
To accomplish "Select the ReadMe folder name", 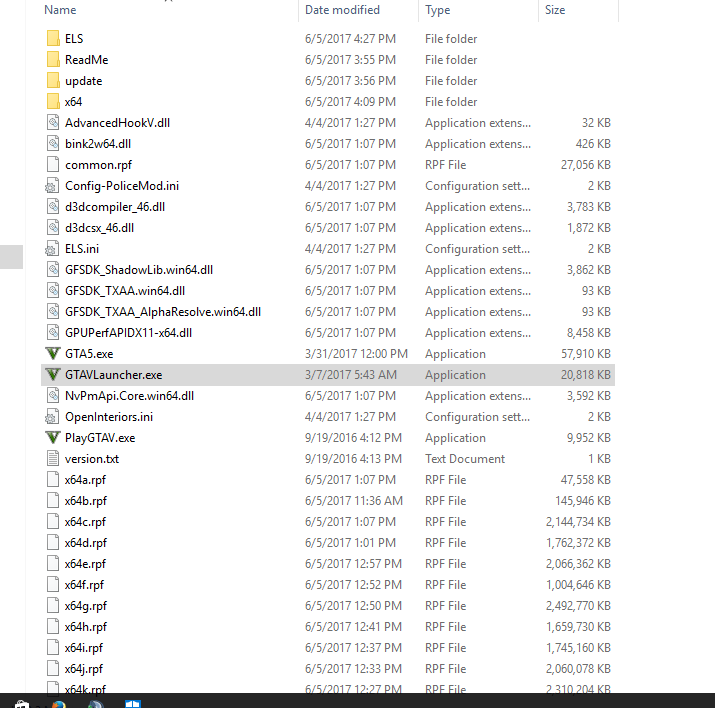I will click(x=86, y=60).
